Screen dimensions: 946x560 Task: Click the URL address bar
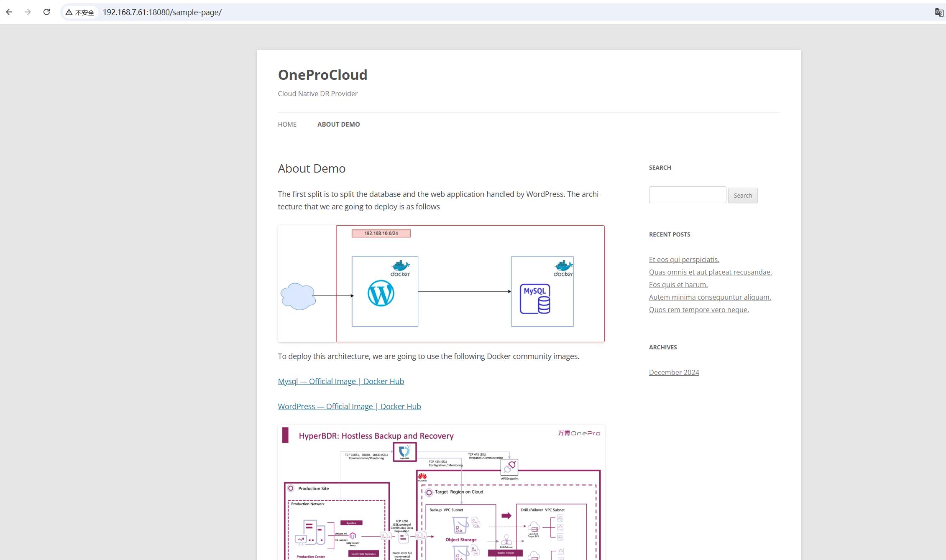point(502,12)
